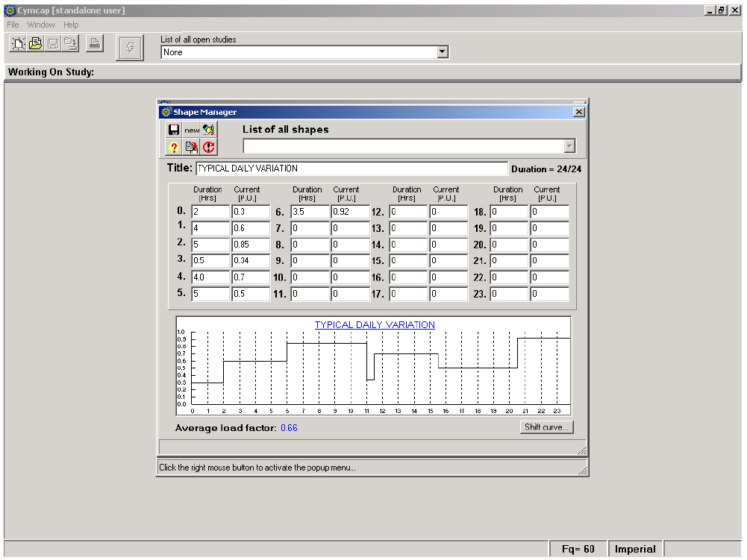Viewport: 747px width, 560px height.
Task: Click row 15 Duration field
Action: [x=408, y=261]
